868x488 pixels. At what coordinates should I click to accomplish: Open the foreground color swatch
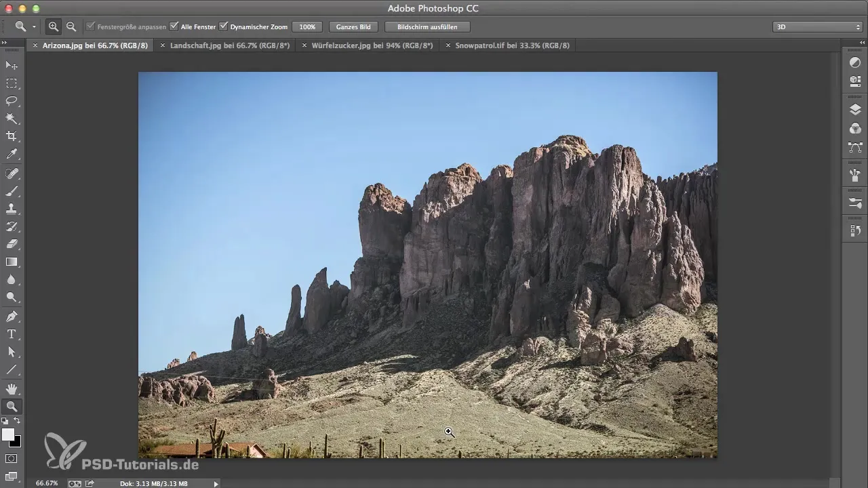tap(7, 434)
